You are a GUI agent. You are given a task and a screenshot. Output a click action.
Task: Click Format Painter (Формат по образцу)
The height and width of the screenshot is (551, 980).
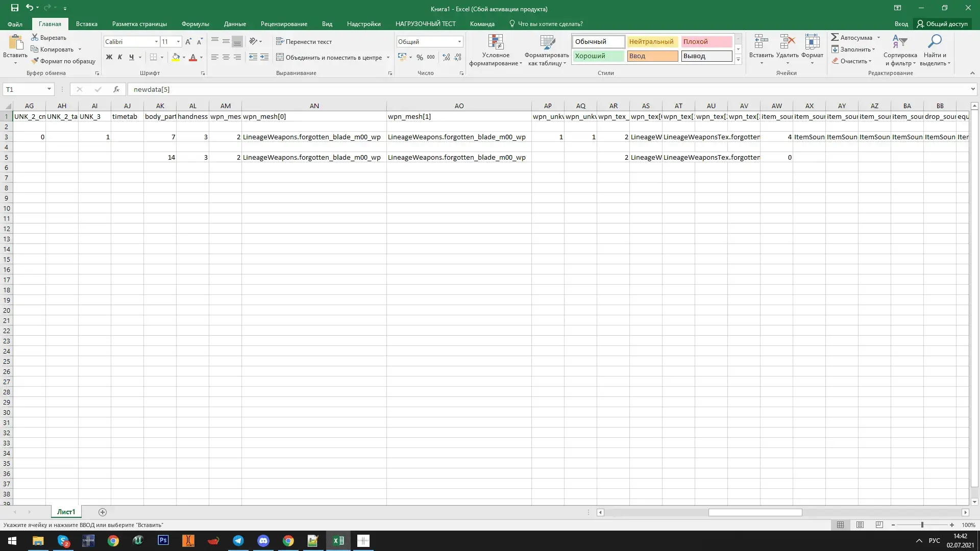[63, 61]
